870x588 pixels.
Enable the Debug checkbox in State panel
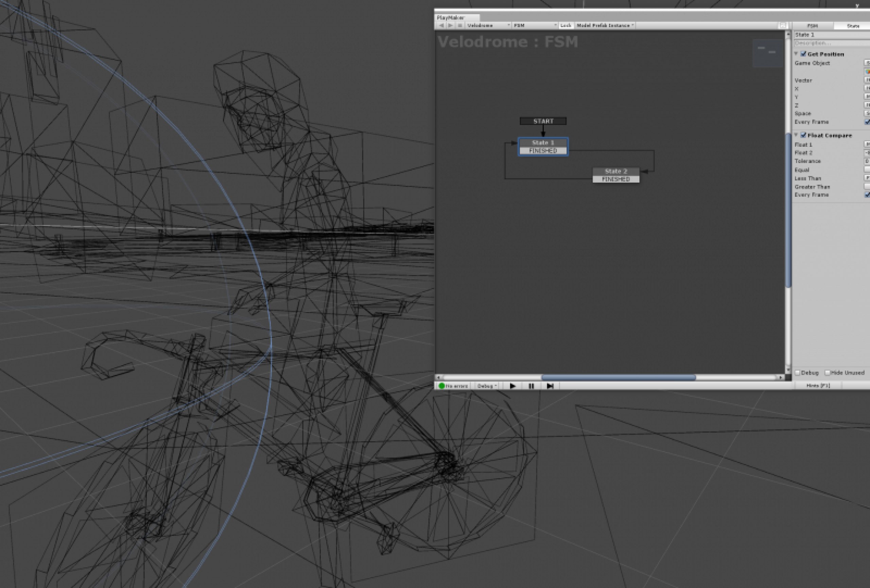(797, 373)
